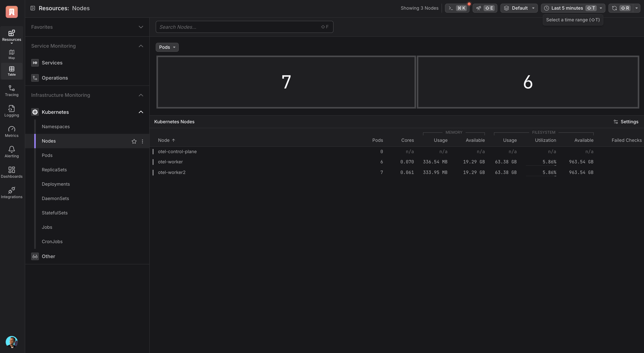The height and width of the screenshot is (353, 644).
Task: Open the table Settings button
Action: (626, 122)
